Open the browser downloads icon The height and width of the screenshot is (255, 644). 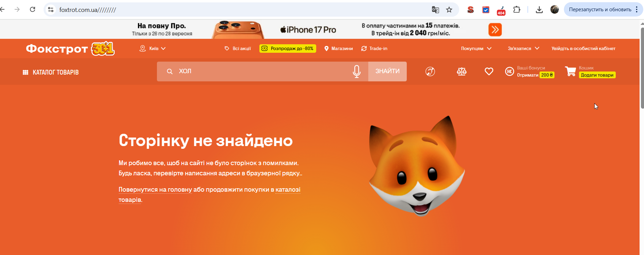click(x=539, y=10)
